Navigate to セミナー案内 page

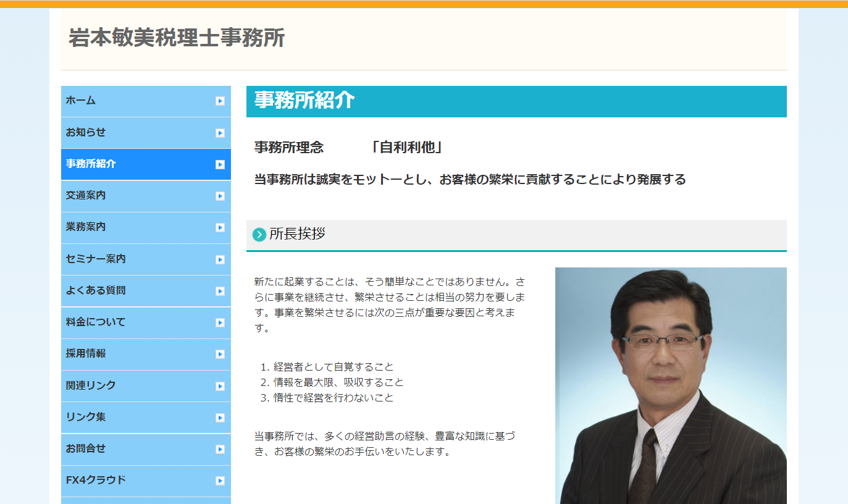click(x=146, y=259)
